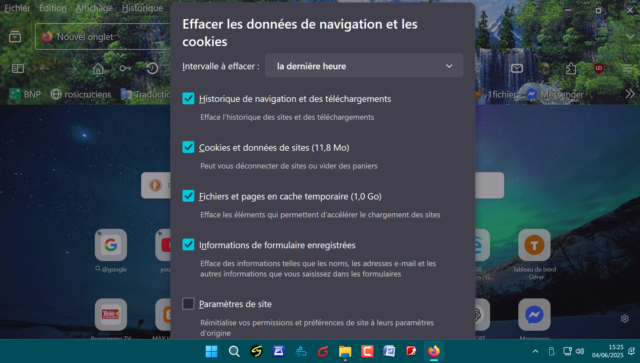Open the mail envelope toolbar icon

(x=517, y=68)
